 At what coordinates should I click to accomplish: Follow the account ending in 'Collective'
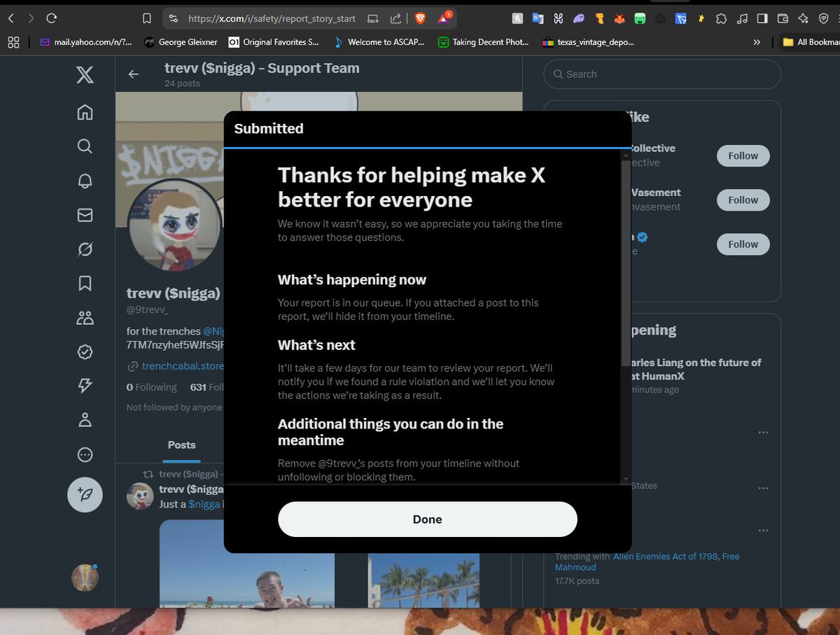pyautogui.click(x=743, y=156)
